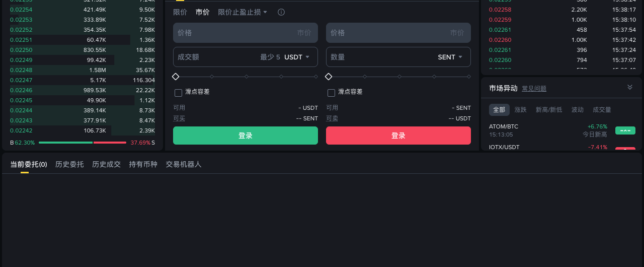Viewport: 644px width, 267px height.
Task: Click the sell-side 价格 field
Action: (398, 33)
